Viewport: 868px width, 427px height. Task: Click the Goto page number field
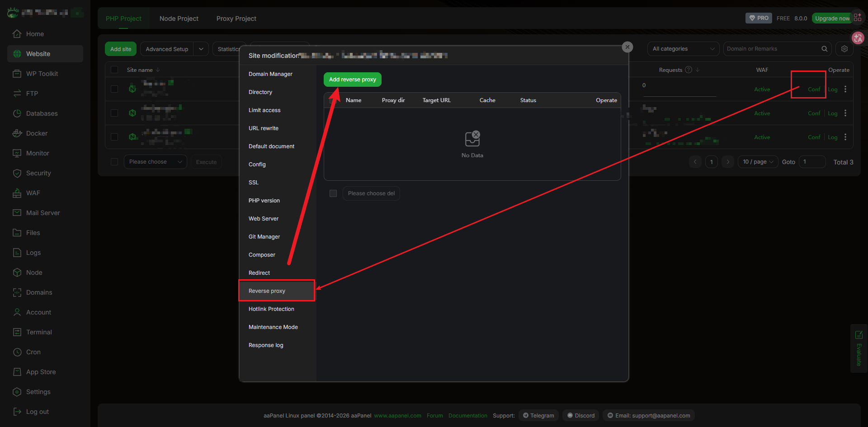coord(812,162)
